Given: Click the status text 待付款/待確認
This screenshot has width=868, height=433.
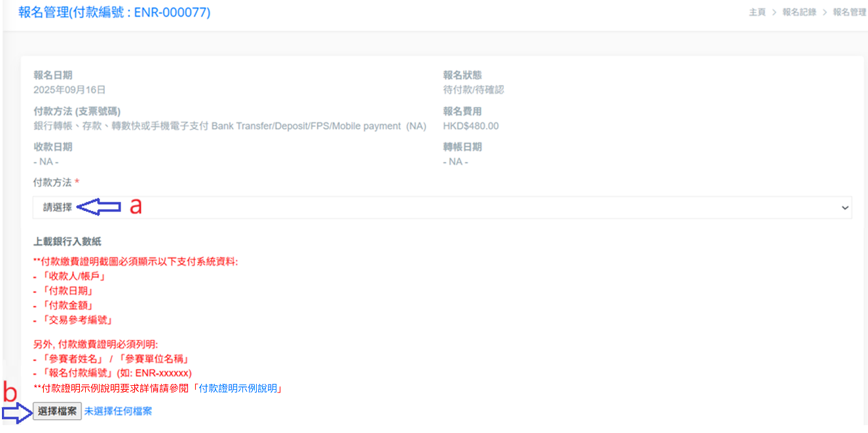Looking at the screenshot, I should point(474,90).
